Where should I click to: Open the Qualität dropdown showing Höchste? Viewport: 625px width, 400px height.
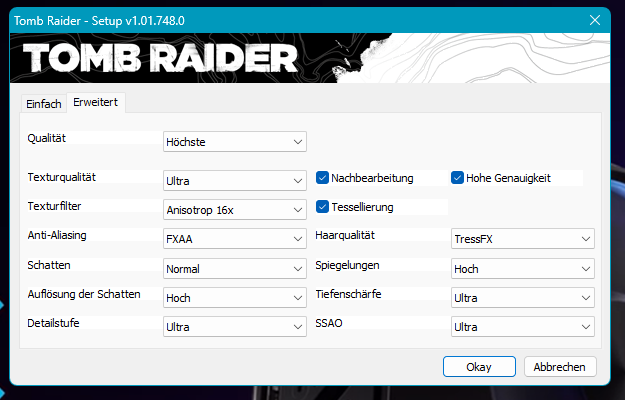(235, 142)
